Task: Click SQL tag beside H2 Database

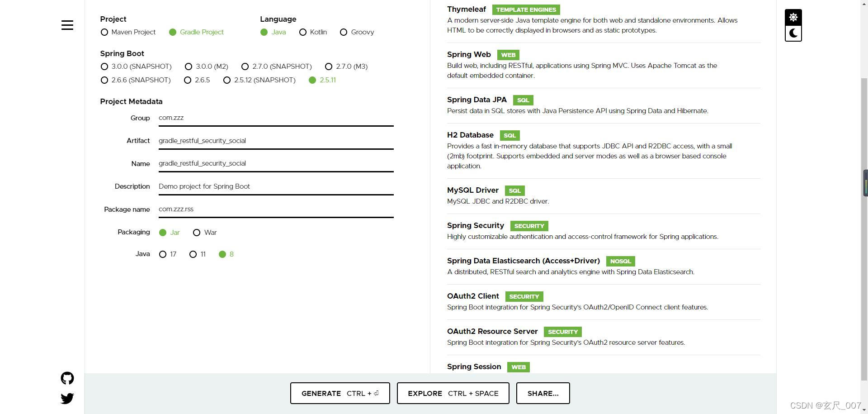Action: pyautogui.click(x=509, y=135)
